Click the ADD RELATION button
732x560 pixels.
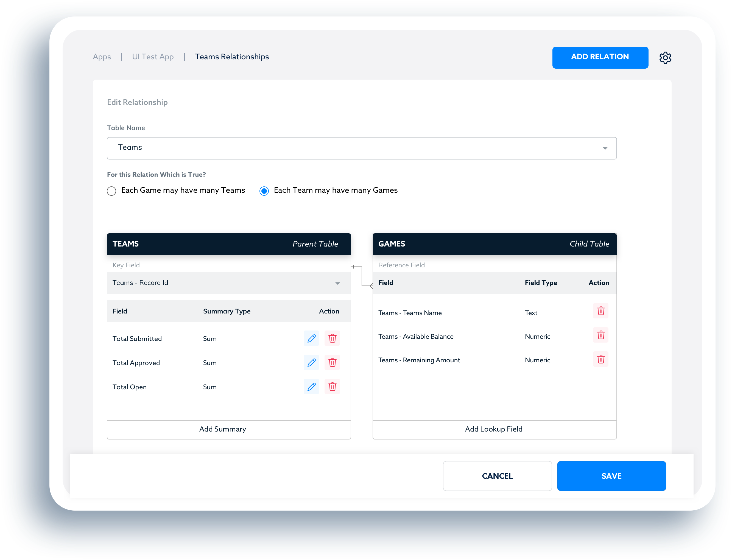(x=600, y=57)
